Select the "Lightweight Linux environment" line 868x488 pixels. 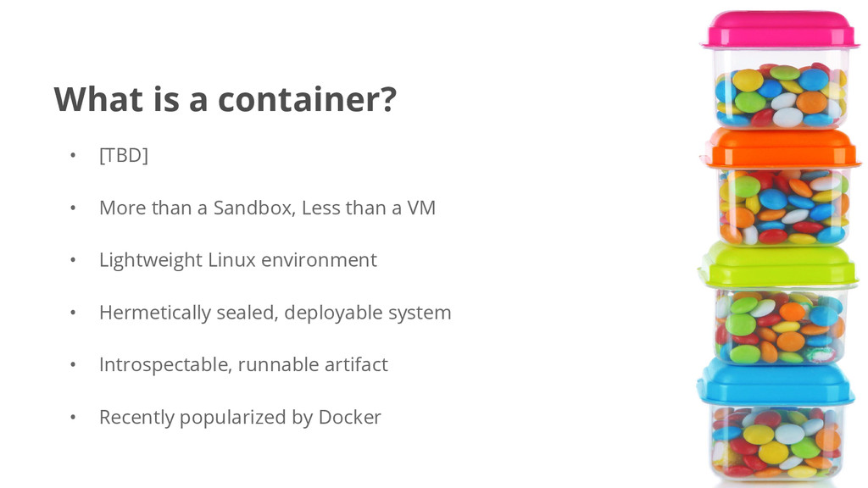238,261
